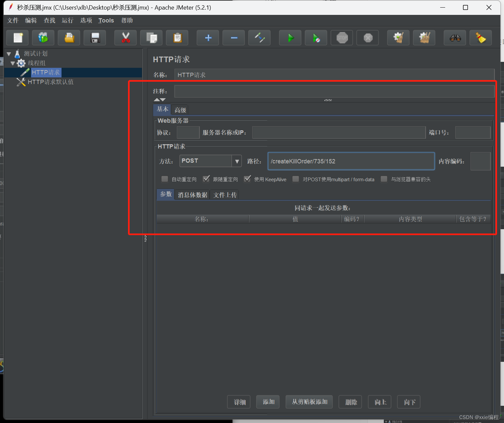Collapse the 测试计划 tree node

click(x=9, y=54)
